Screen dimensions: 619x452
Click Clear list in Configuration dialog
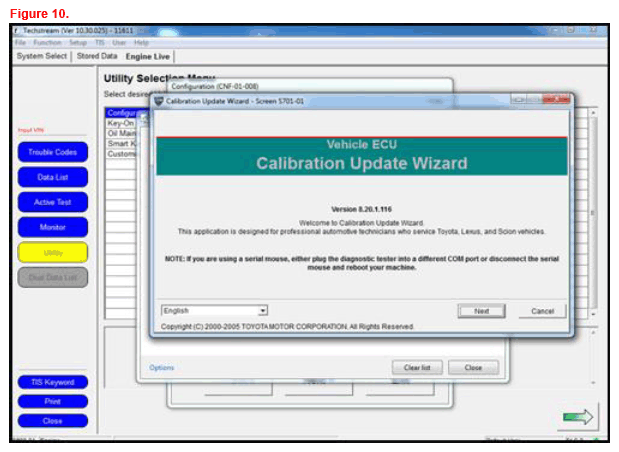[x=417, y=368]
